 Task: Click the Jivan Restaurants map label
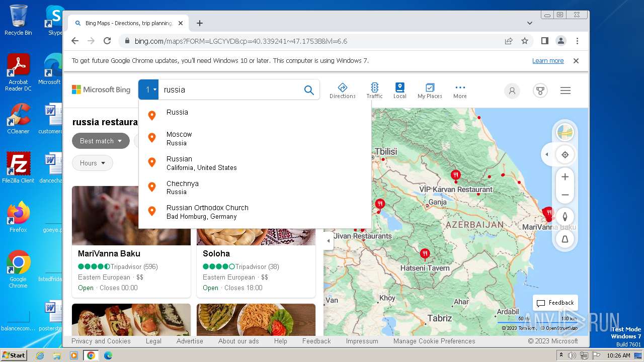click(x=362, y=236)
